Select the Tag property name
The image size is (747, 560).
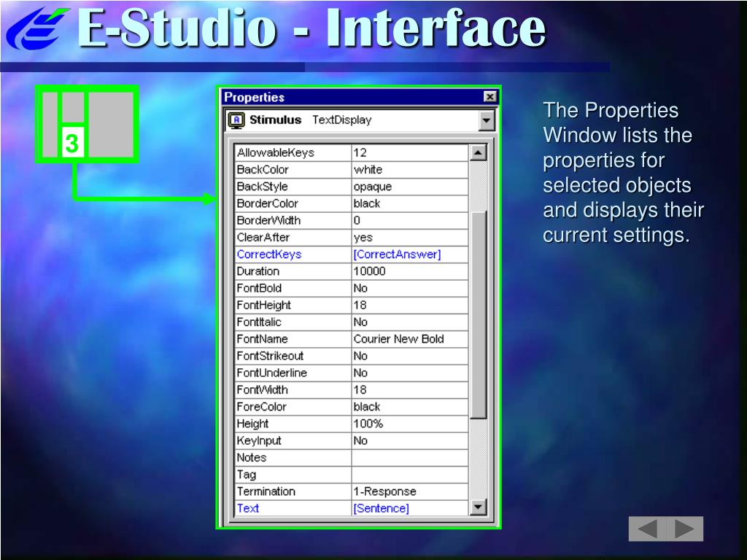click(x=293, y=475)
